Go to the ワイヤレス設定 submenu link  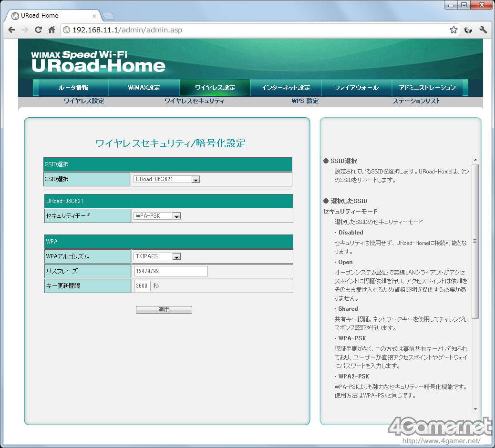click(84, 101)
